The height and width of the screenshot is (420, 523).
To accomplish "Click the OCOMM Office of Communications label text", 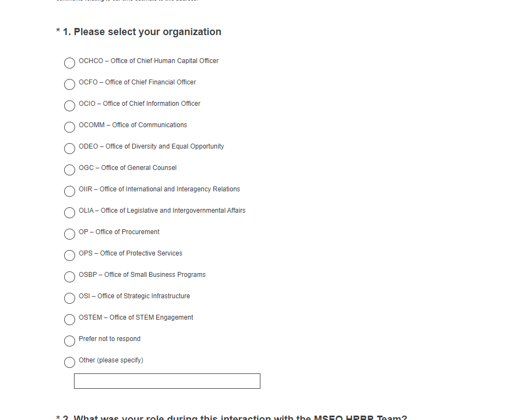I will (x=133, y=125).
